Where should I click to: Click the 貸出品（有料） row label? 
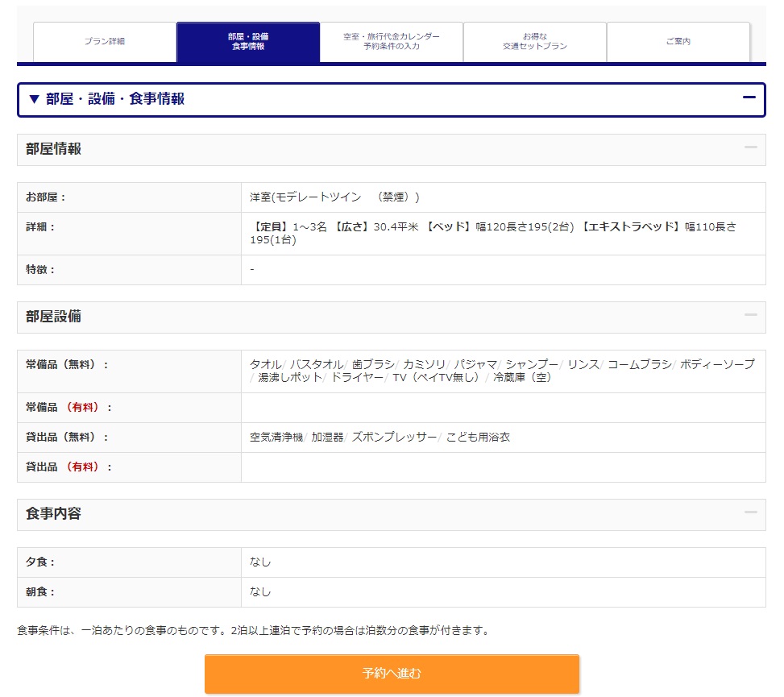[68, 467]
